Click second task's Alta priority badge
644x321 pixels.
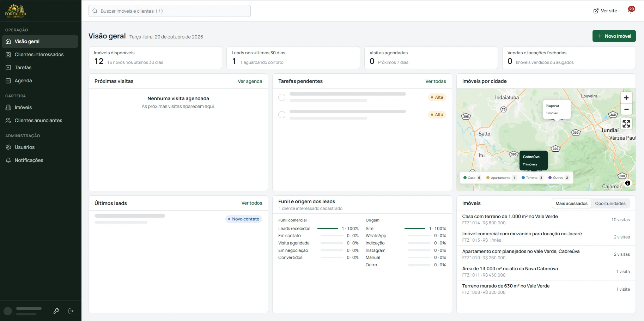(437, 115)
